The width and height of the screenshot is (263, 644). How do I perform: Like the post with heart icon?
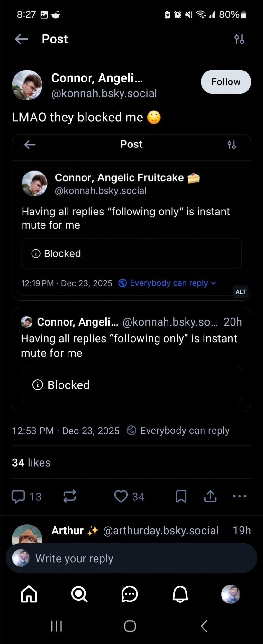point(121,496)
